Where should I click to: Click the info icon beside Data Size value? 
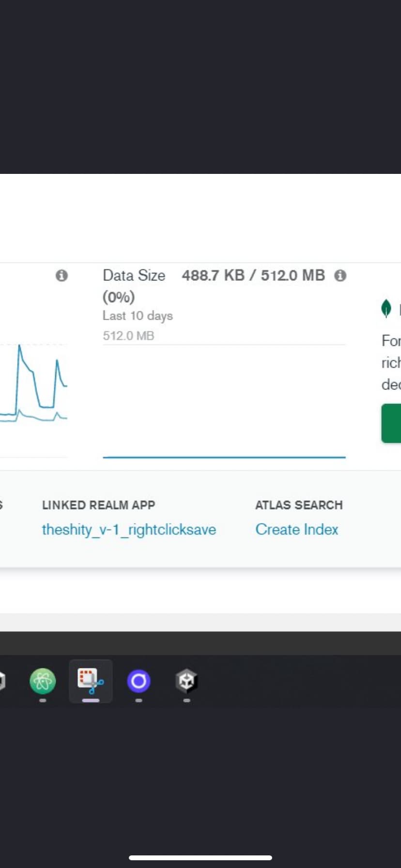point(340,276)
